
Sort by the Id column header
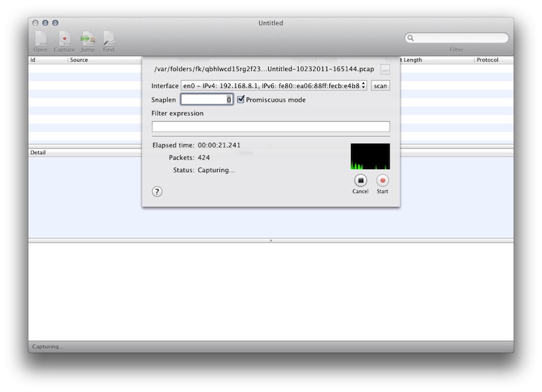click(47, 60)
